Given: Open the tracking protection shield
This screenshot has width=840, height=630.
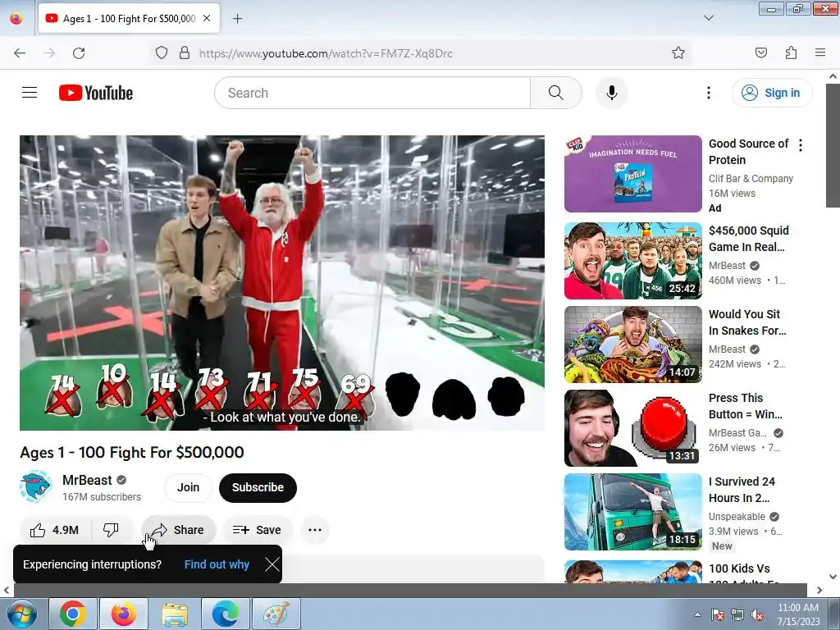Looking at the screenshot, I should pyautogui.click(x=162, y=53).
